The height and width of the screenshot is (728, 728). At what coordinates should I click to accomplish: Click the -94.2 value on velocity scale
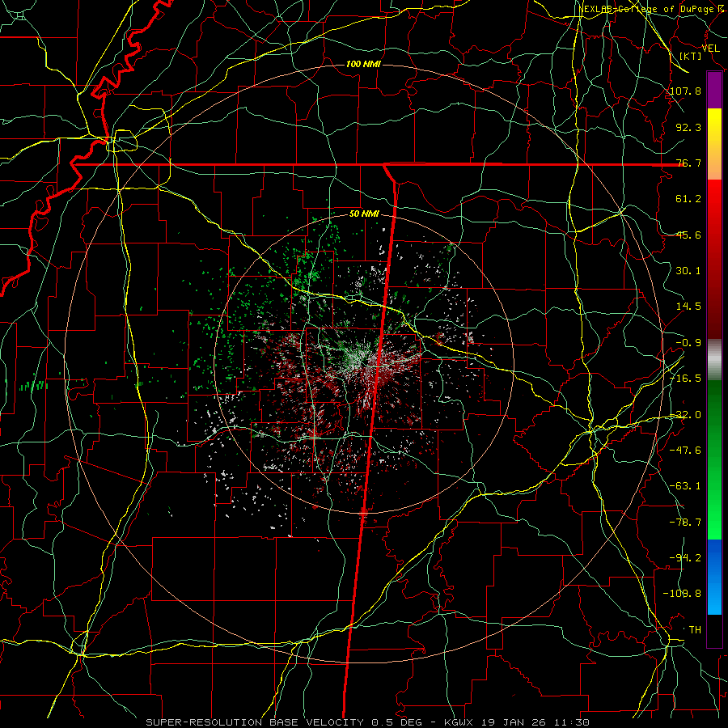click(686, 558)
